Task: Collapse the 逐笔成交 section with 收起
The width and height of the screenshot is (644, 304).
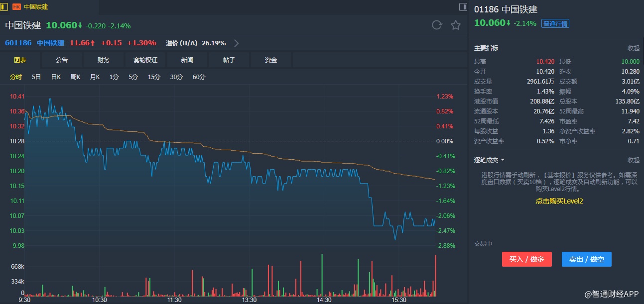Action: [x=633, y=160]
